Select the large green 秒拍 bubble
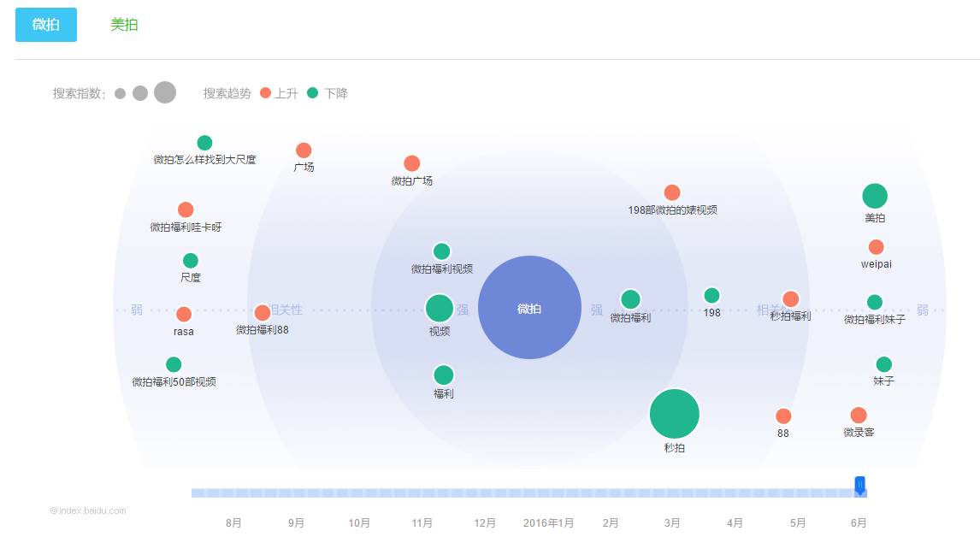The width and height of the screenshot is (980, 537). (675, 414)
